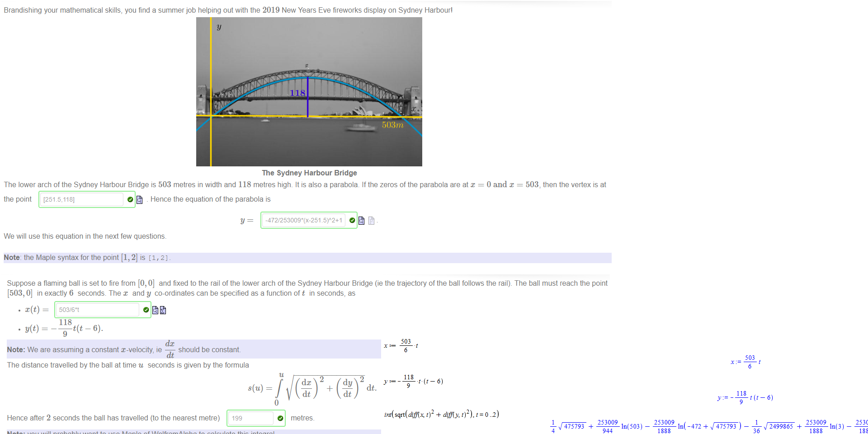Click green check mark beside 199 answer

click(x=280, y=418)
